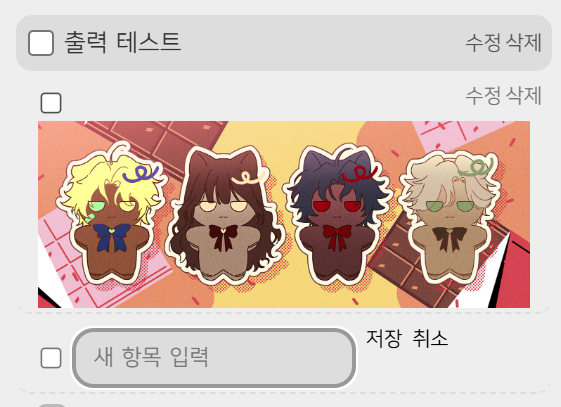
Task: Check the 출력 테스트 checkbox
Action: point(41,43)
